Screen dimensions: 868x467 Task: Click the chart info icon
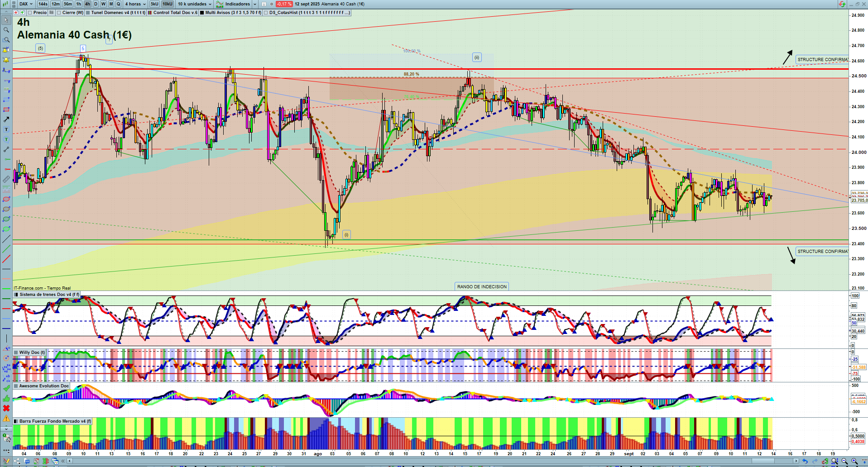[264, 4]
